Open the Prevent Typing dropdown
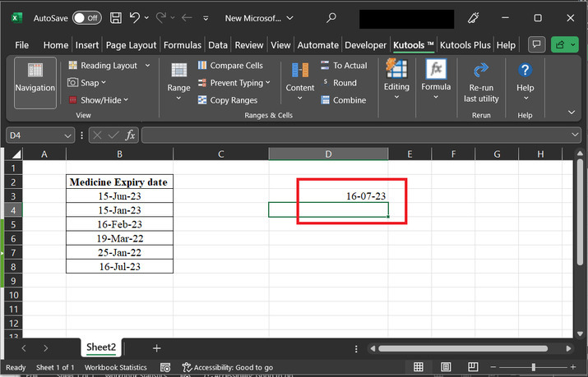Viewport: 588px width, 377px height. coord(269,83)
